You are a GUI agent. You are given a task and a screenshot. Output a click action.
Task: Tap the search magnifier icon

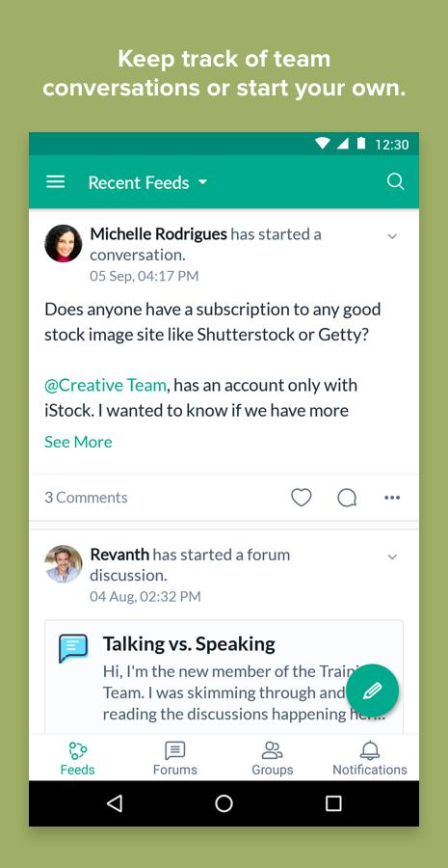click(395, 181)
